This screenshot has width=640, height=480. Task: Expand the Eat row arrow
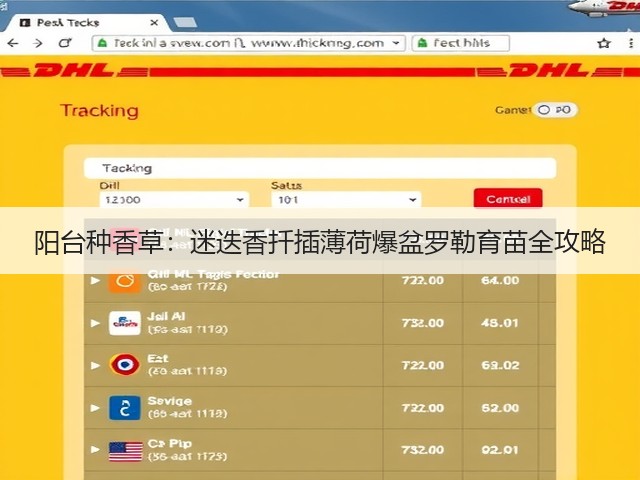pyautogui.click(x=95, y=365)
